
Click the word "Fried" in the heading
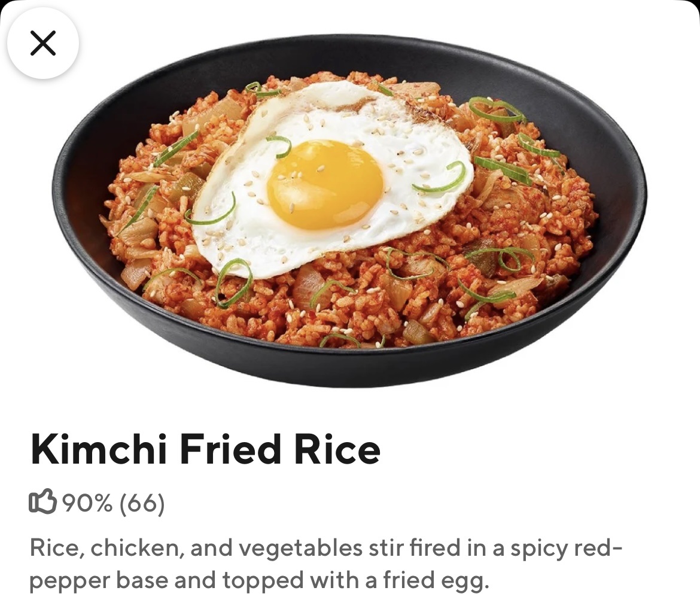point(230,449)
